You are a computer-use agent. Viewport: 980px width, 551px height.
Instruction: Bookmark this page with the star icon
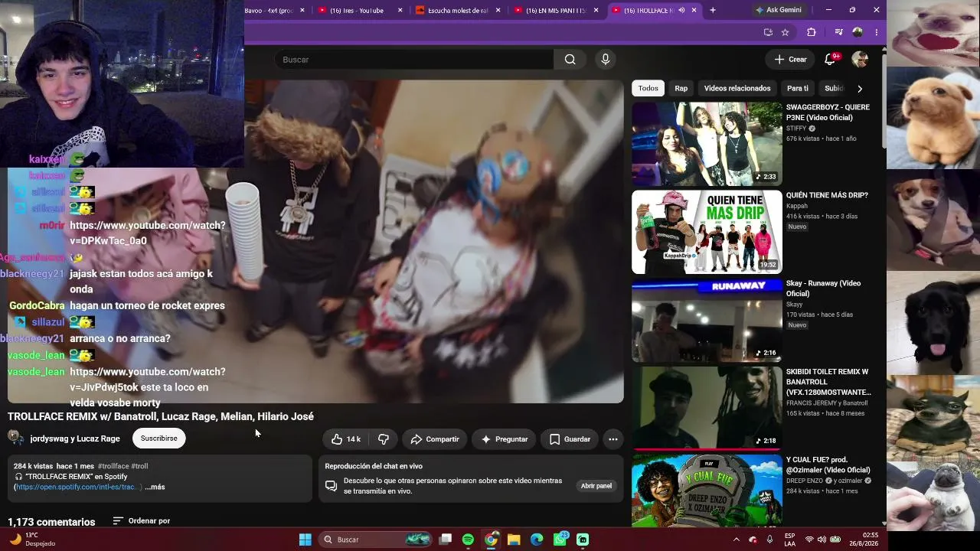click(785, 32)
